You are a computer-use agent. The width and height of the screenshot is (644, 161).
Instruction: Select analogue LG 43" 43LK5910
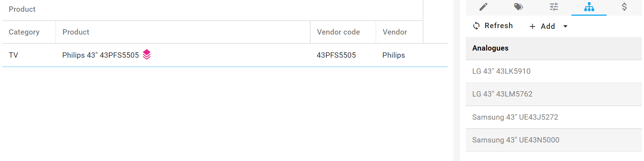pyautogui.click(x=501, y=71)
